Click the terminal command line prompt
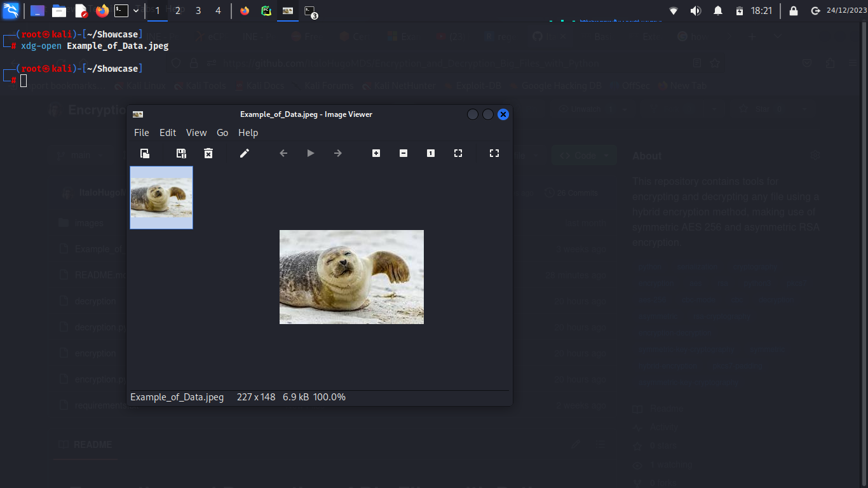Screen dimensions: 868x488 24,80
